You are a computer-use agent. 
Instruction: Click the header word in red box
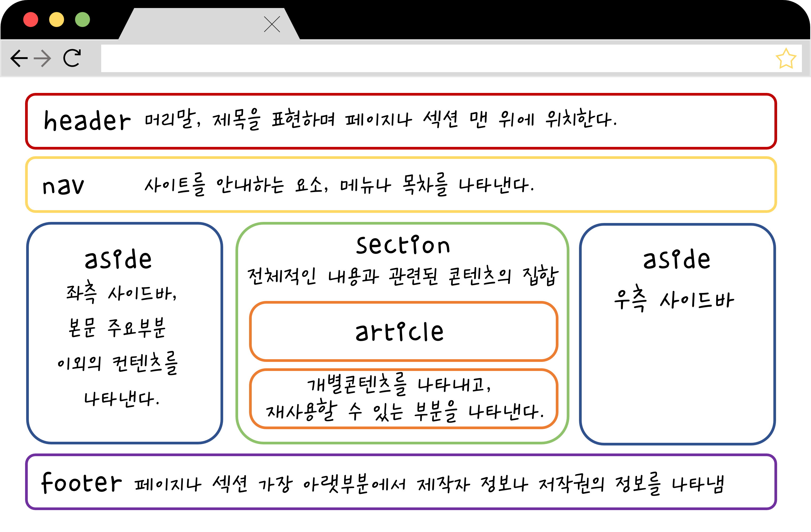click(x=87, y=121)
